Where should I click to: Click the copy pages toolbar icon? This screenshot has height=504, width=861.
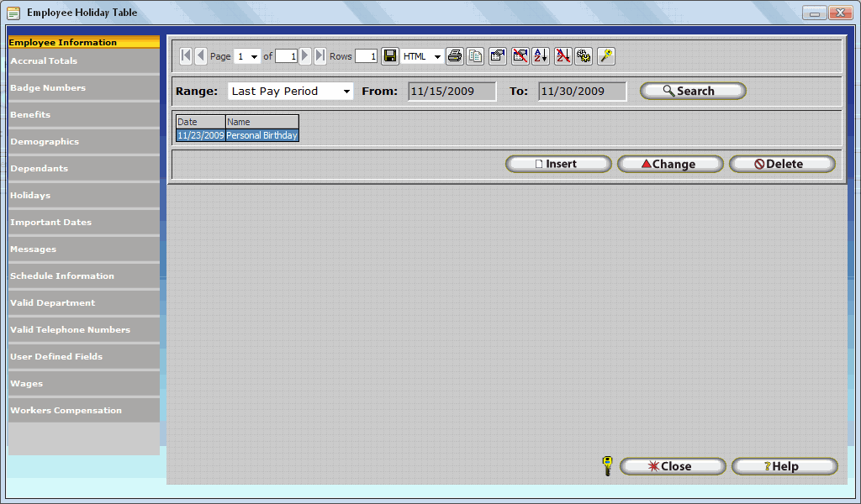point(476,56)
